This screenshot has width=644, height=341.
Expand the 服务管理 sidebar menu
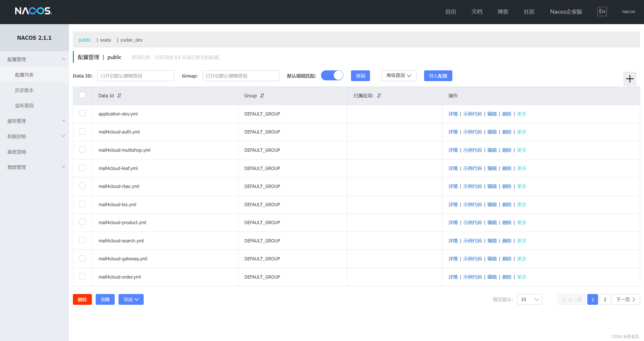click(x=34, y=121)
